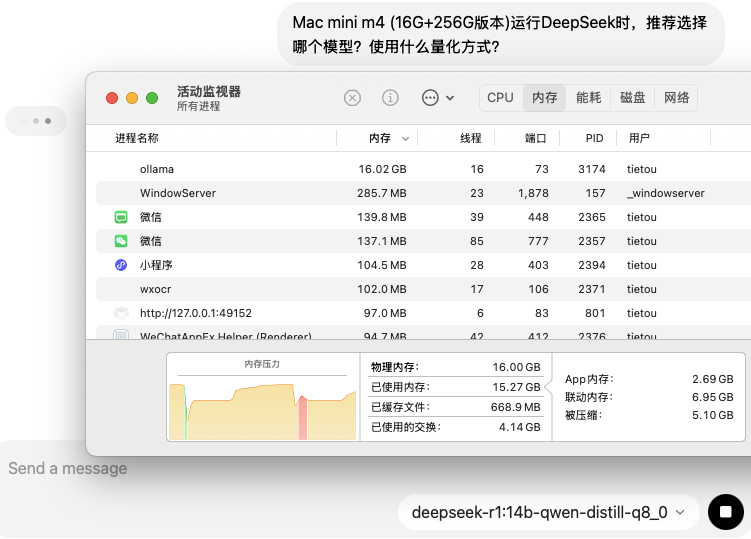Select the WindowServer process row
Image resolution: width=751 pixels, height=539 pixels.
coord(423,193)
